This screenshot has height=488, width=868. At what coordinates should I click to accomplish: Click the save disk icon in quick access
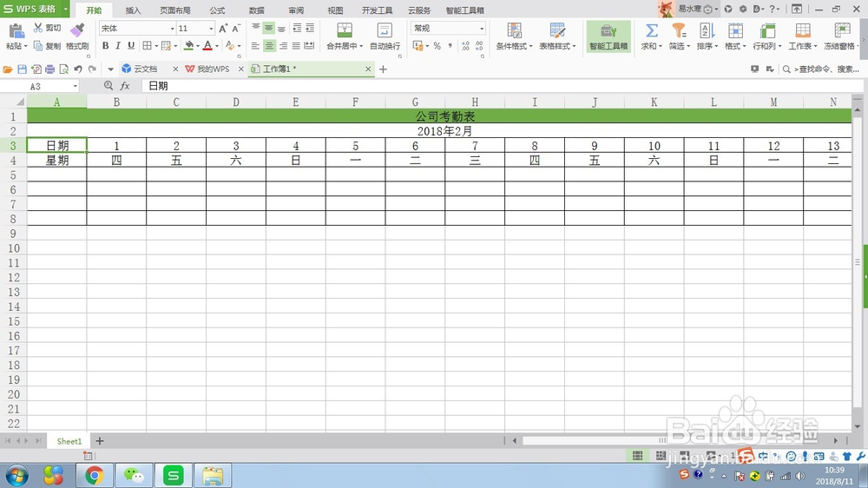coord(23,69)
